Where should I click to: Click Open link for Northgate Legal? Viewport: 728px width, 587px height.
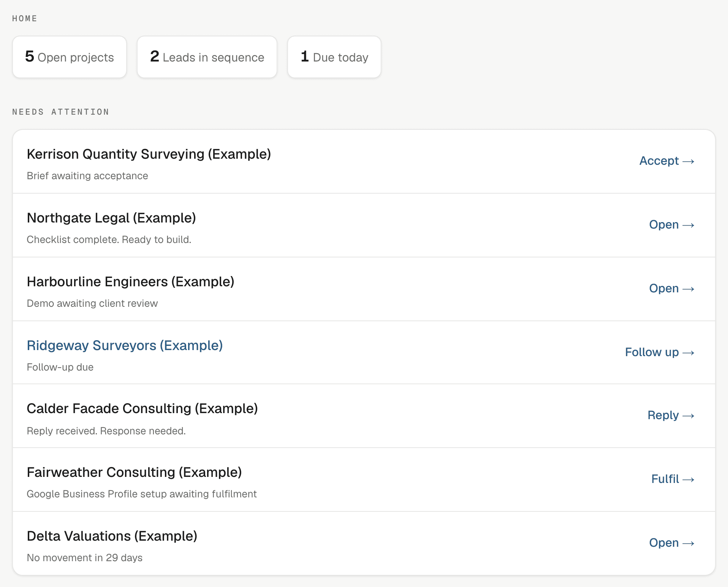click(x=672, y=225)
